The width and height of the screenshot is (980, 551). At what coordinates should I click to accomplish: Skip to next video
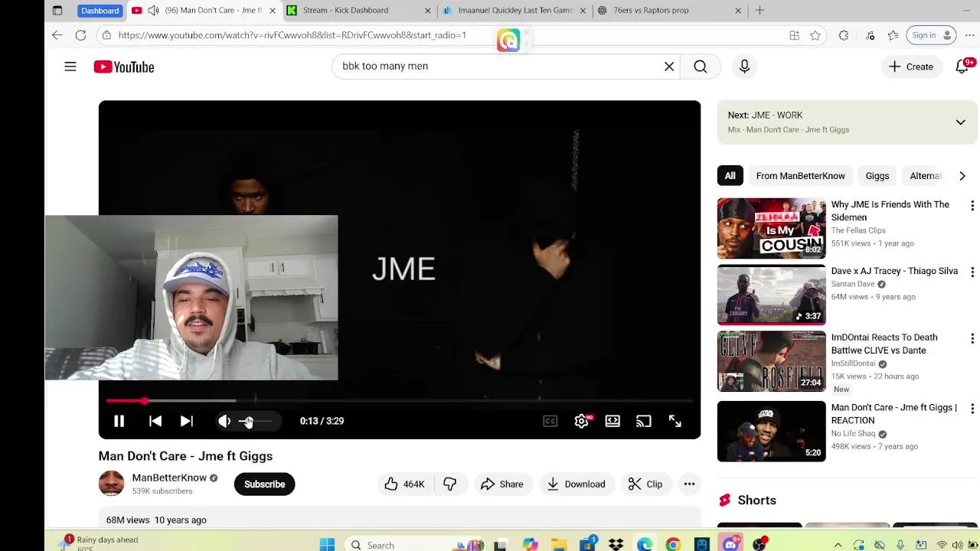point(187,421)
